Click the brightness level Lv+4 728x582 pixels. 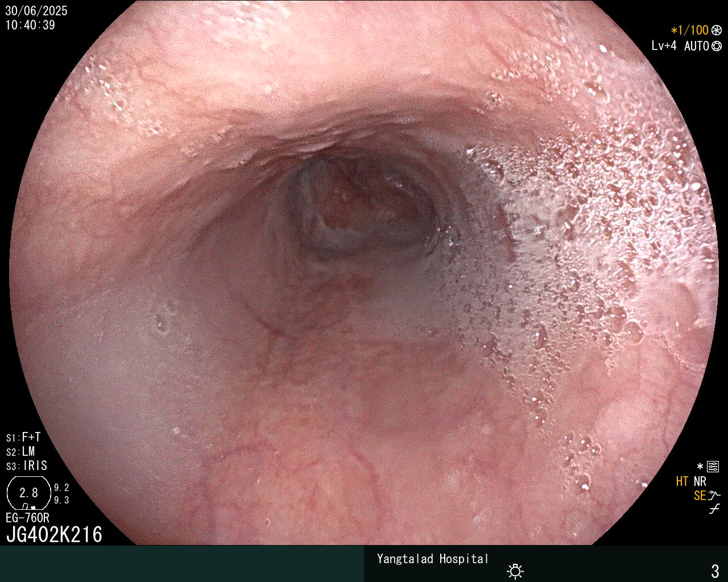tap(664, 46)
